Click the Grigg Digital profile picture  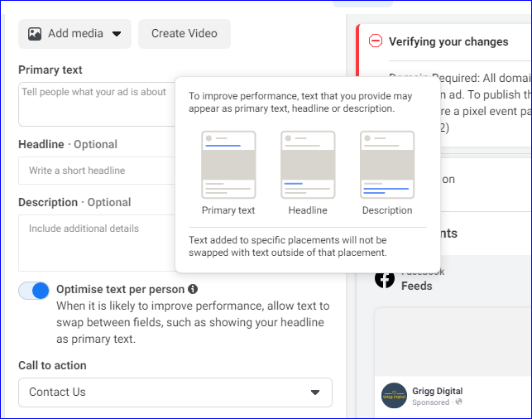click(394, 395)
